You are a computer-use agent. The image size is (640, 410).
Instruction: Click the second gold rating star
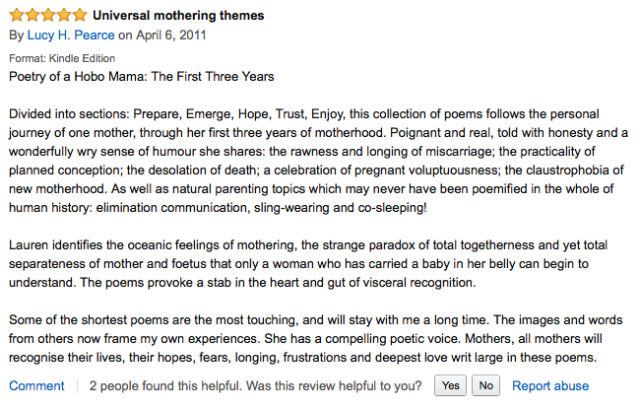(33, 16)
